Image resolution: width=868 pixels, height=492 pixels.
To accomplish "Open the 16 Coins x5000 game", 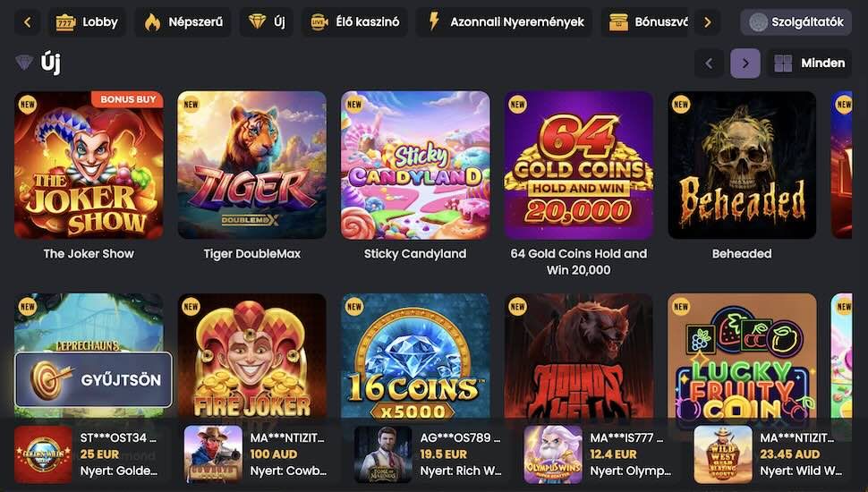I will pyautogui.click(x=415, y=358).
